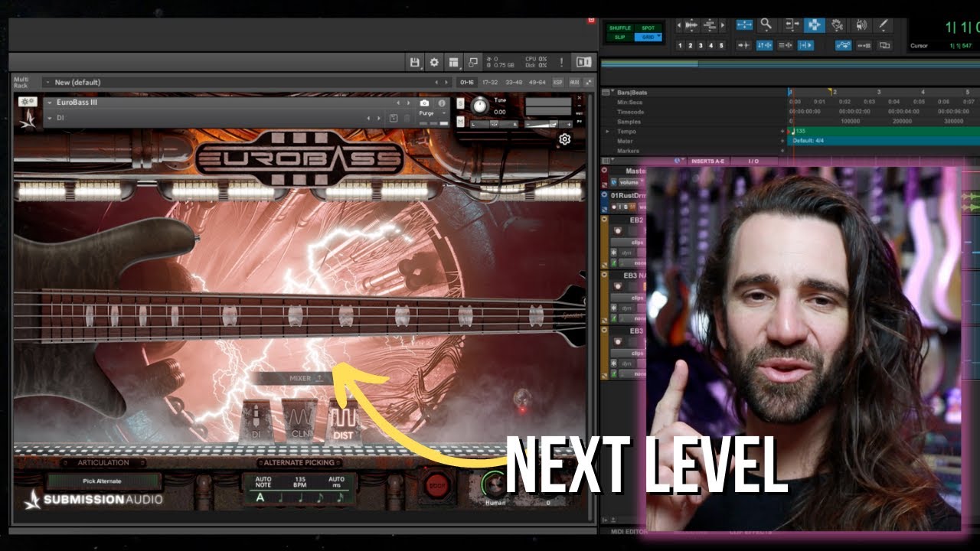The height and width of the screenshot is (551, 980).
Task: Open the EuroBass III instrument name dropdown
Action: coord(49,102)
